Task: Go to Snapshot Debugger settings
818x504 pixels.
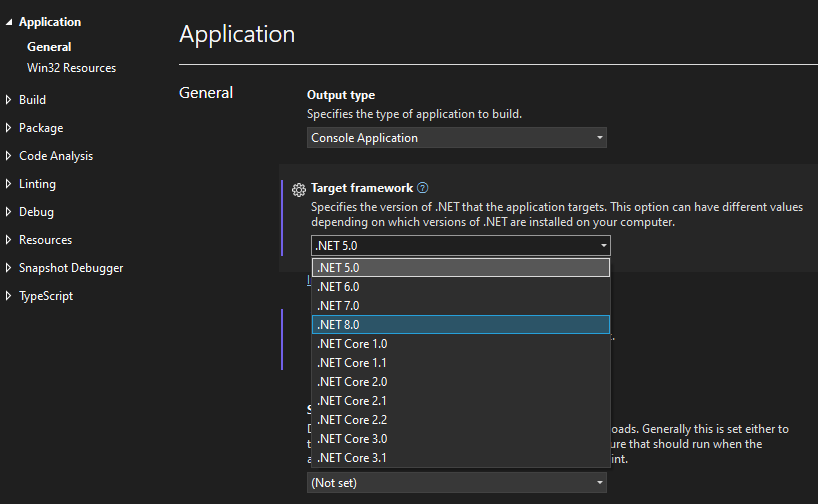Action: [x=71, y=268]
